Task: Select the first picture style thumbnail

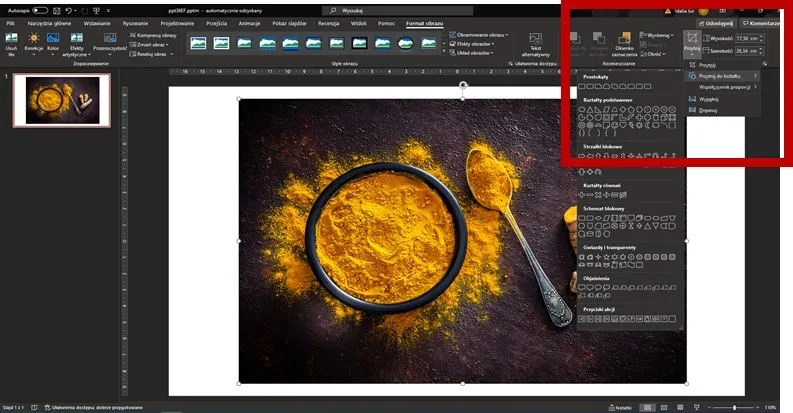Action: point(198,43)
